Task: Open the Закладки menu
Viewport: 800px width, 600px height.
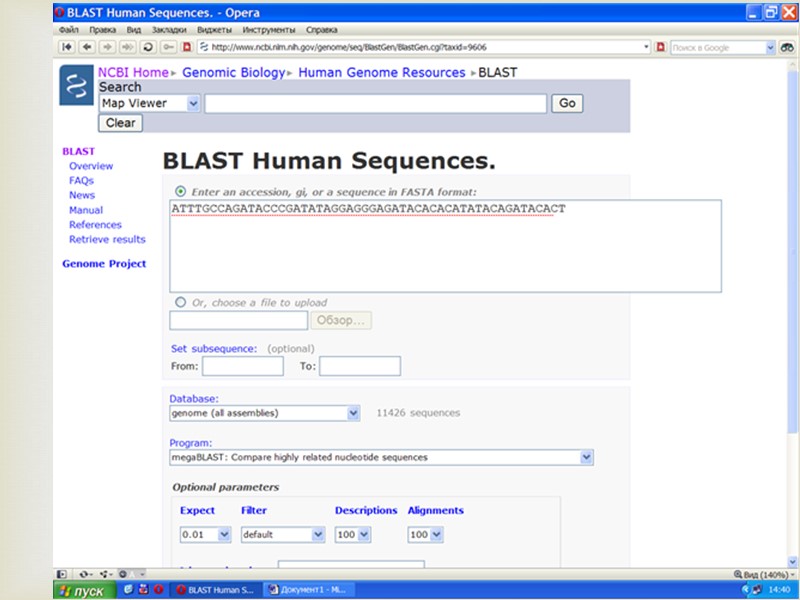Action: click(x=169, y=30)
